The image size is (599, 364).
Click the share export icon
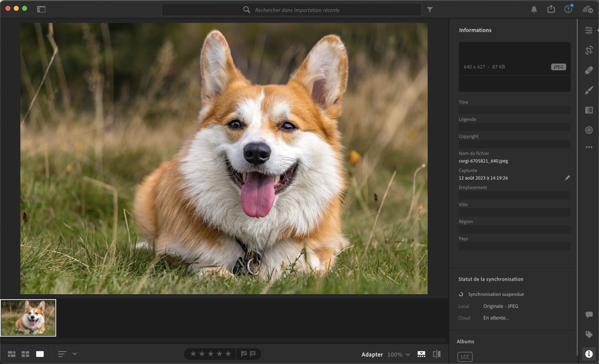(551, 9)
